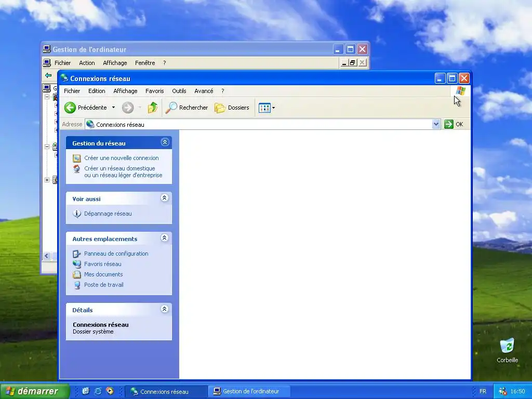Open ? menu in Gestion de l'ordinateur
This screenshot has height=399, width=532.
[x=165, y=63]
